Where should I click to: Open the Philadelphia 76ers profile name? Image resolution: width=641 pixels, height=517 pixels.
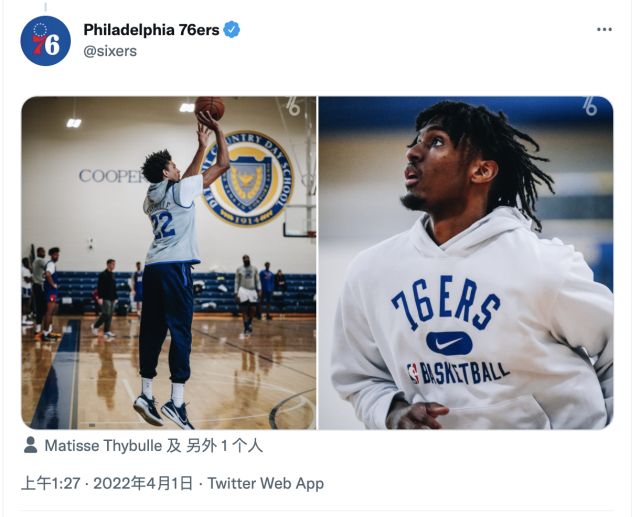coord(151,30)
